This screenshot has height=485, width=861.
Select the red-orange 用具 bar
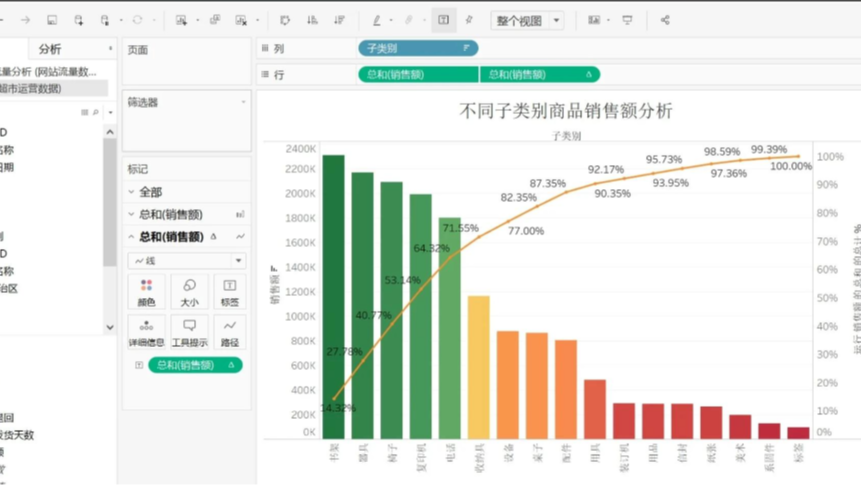pyautogui.click(x=595, y=409)
